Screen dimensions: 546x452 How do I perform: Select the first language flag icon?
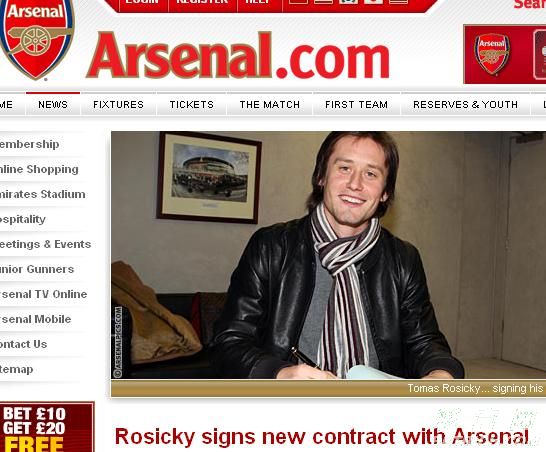(298, 2)
